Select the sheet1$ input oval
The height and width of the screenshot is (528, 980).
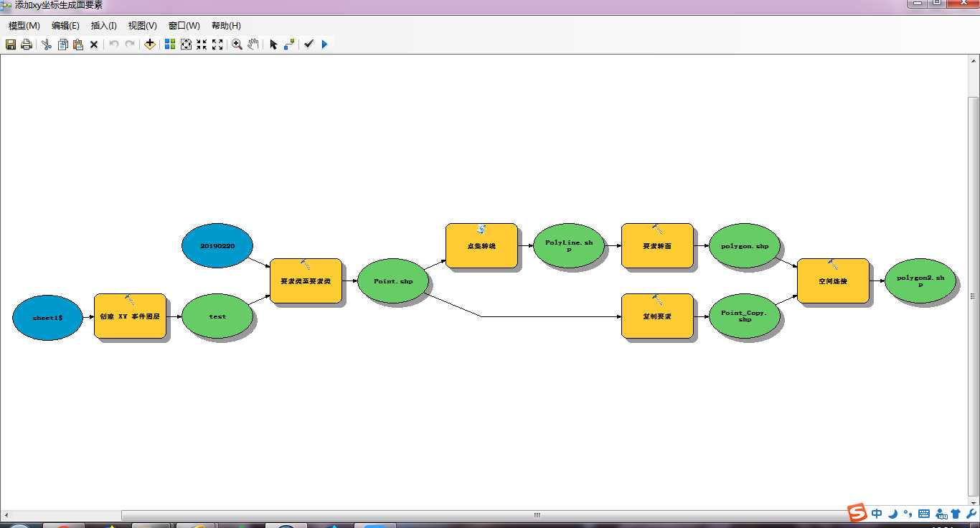tap(47, 317)
